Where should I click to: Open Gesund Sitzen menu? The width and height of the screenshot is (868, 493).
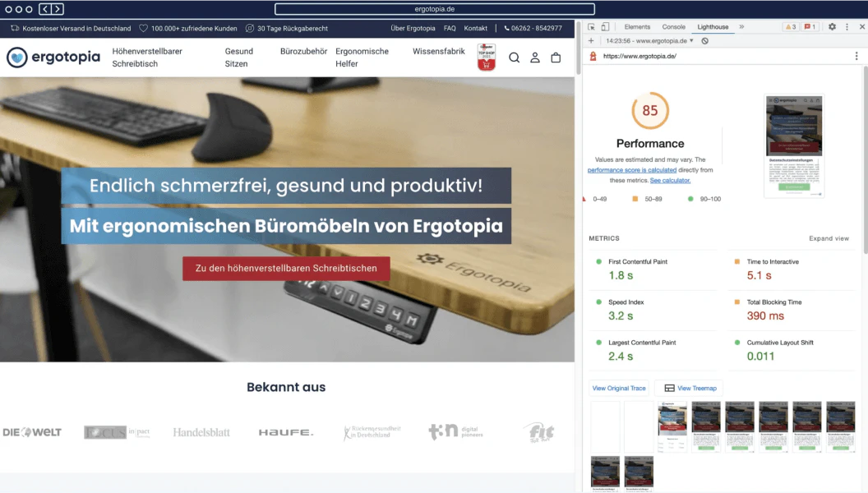(238, 58)
